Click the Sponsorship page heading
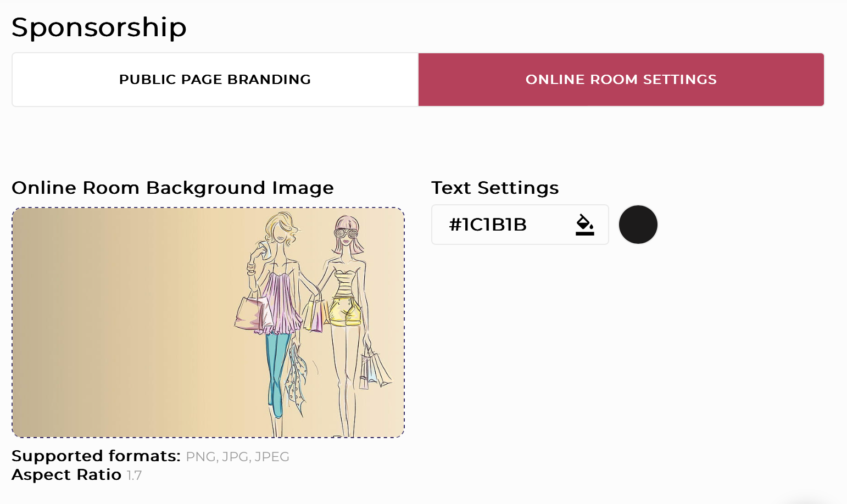847x504 pixels. click(x=99, y=27)
